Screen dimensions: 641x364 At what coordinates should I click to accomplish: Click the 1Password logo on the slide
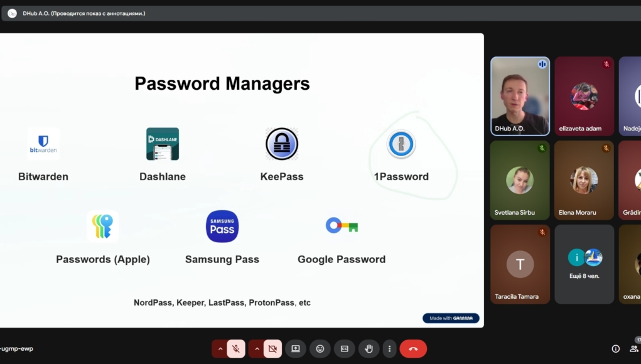pos(401,144)
